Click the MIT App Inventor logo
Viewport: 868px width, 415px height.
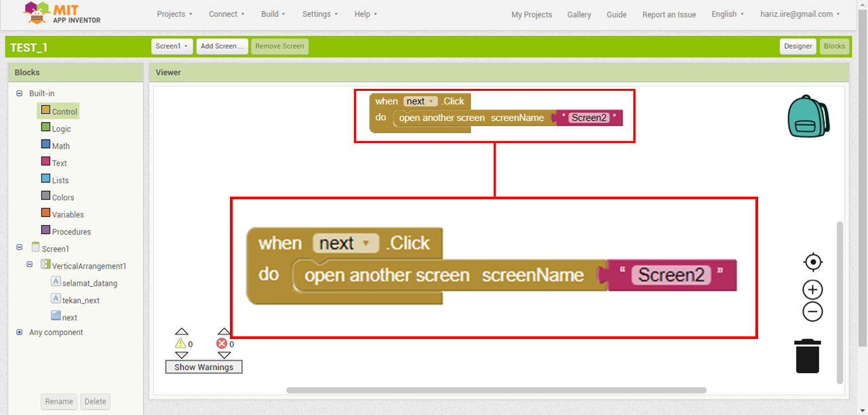click(62, 14)
